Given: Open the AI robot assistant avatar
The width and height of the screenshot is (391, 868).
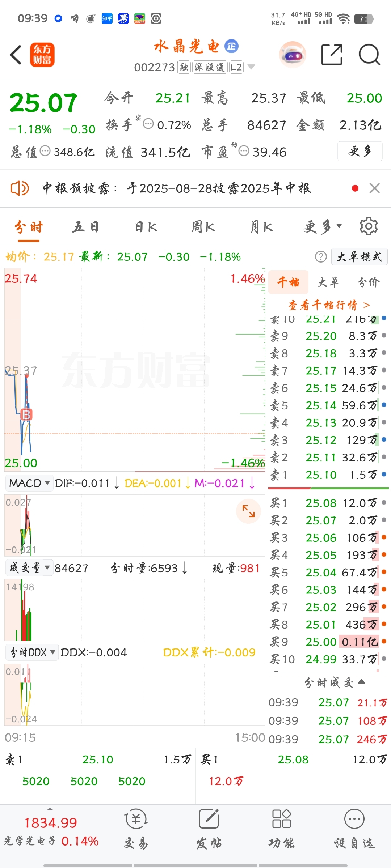Looking at the screenshot, I should click(293, 55).
